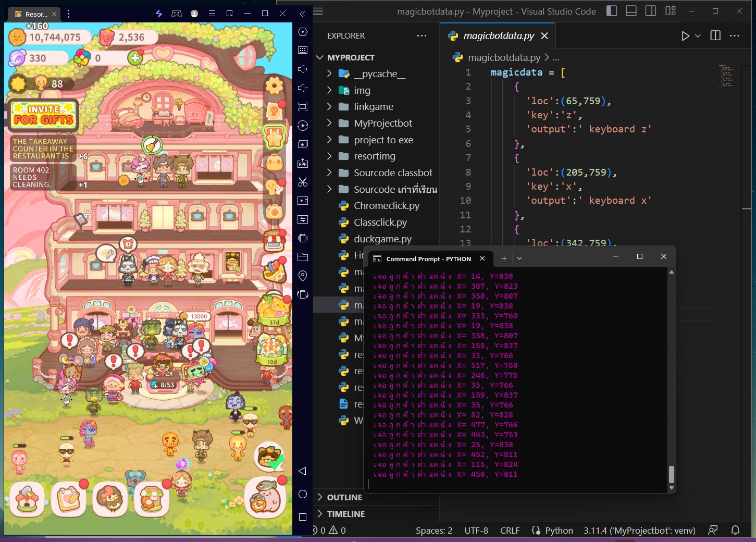Click the emulator fullscreen icon

(x=303, y=107)
